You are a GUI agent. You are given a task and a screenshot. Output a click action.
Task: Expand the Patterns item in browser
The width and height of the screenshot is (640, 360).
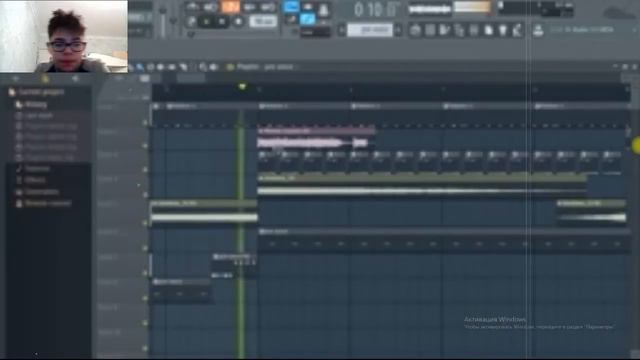33,169
